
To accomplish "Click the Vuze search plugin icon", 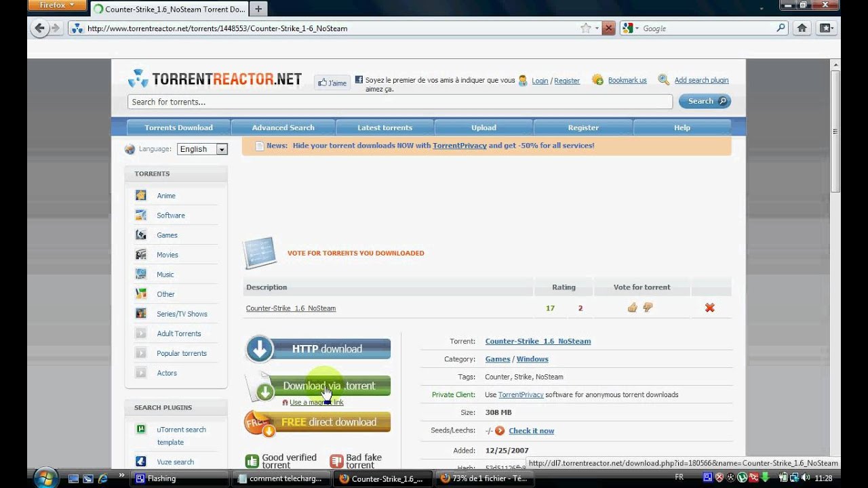I will point(140,462).
